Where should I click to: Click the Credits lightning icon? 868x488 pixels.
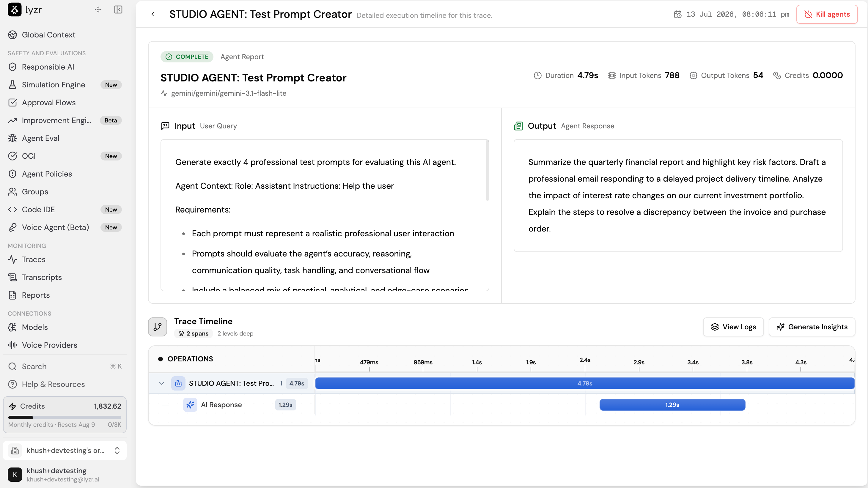pyautogui.click(x=12, y=406)
